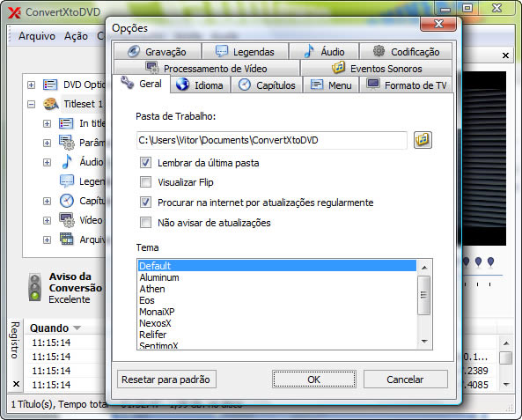This screenshot has height=420, width=522.
Task: Click the Áudio music note icon in tree
Action: click(67, 161)
